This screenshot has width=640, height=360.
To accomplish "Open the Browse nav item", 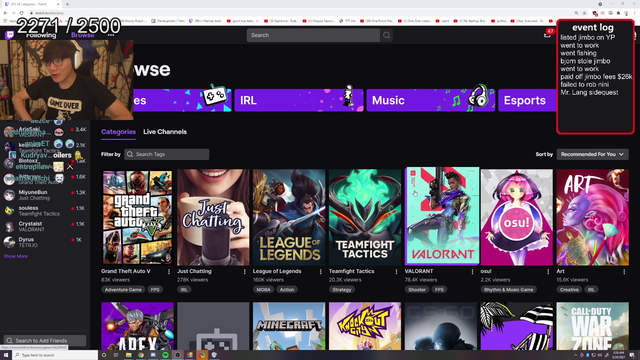I will point(82,35).
